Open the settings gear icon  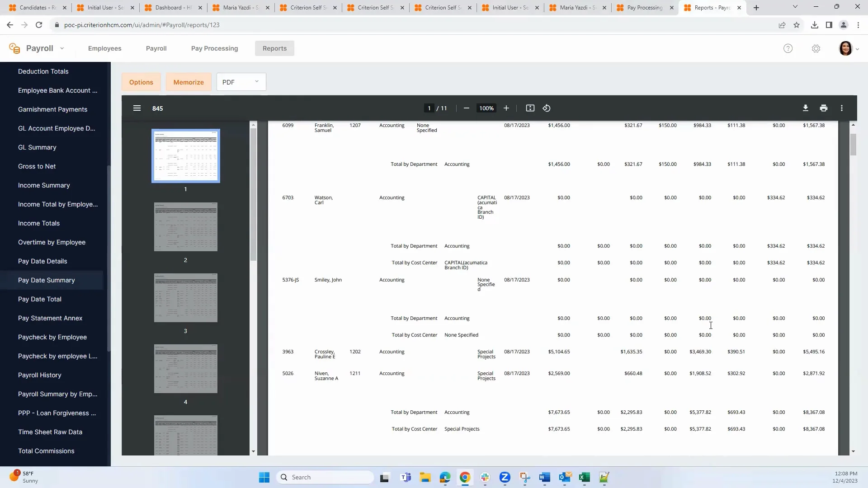click(x=816, y=48)
